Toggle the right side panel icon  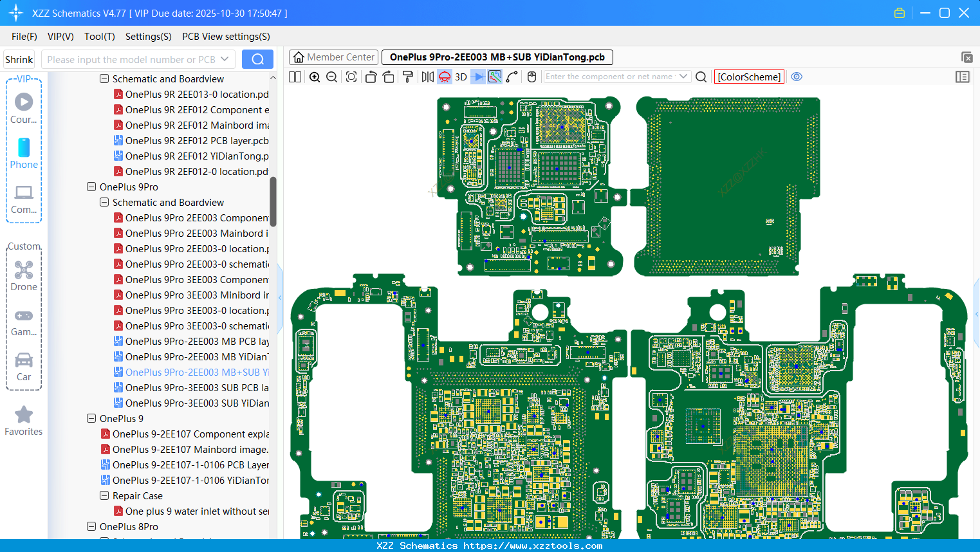click(963, 77)
